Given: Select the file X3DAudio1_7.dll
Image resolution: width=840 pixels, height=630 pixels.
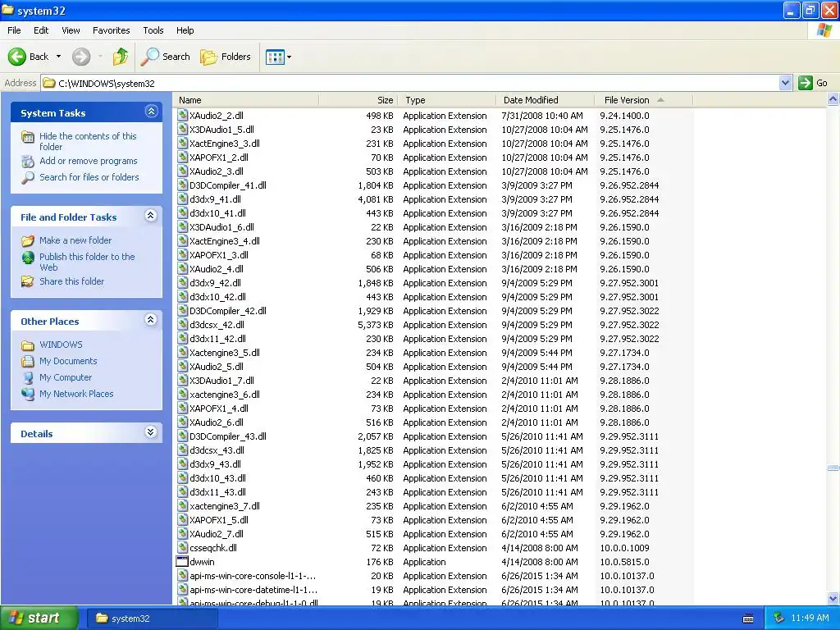Looking at the screenshot, I should 221,381.
